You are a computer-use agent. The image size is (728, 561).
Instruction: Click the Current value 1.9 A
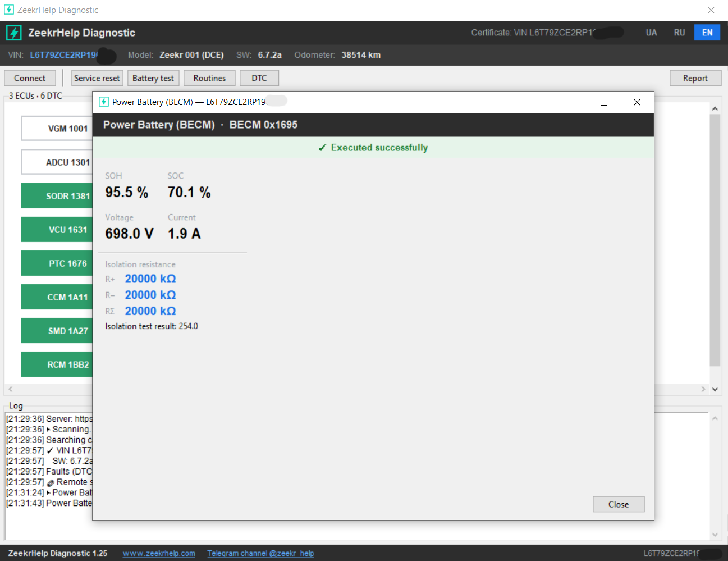(184, 234)
